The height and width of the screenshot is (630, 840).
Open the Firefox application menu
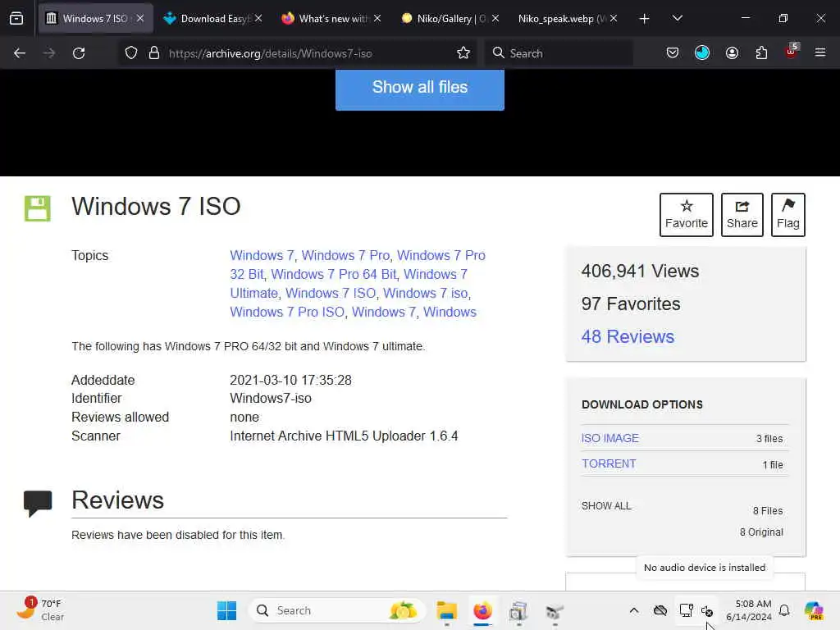820,53
